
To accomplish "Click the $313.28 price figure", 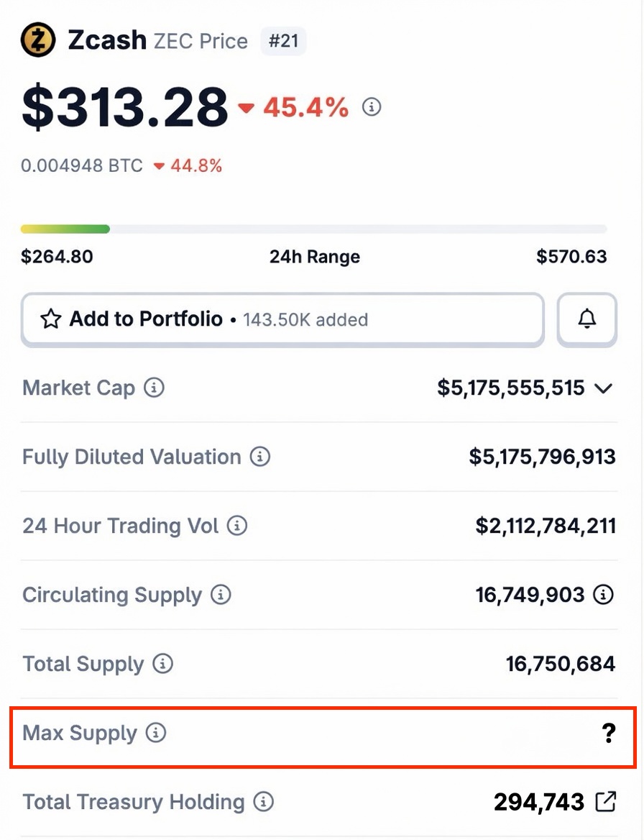I will [125, 106].
